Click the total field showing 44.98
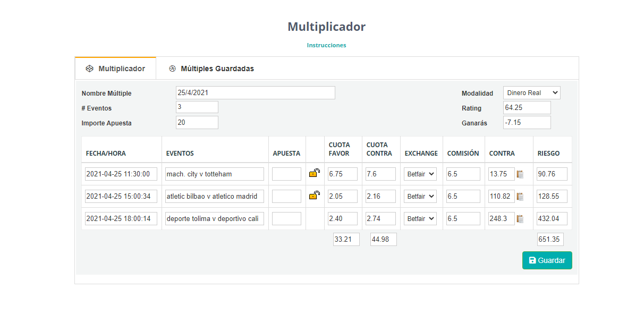This screenshot has width=644, height=314. (x=384, y=239)
